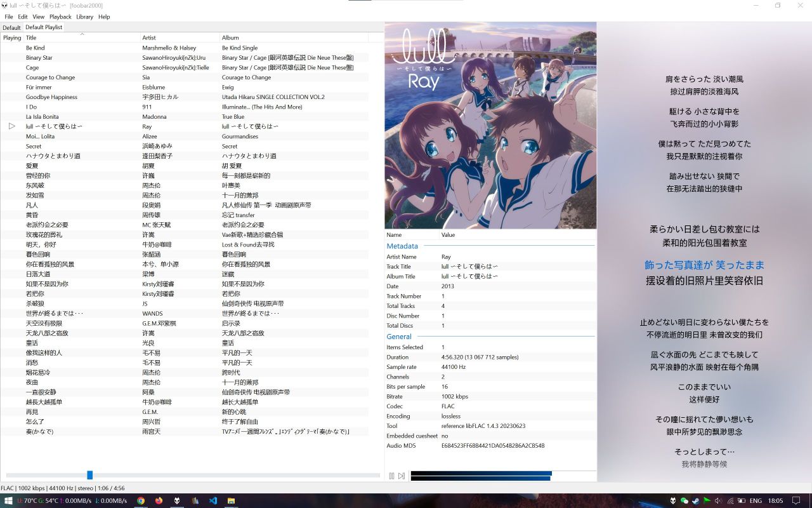Sort playlist by Title column header

pos(81,37)
